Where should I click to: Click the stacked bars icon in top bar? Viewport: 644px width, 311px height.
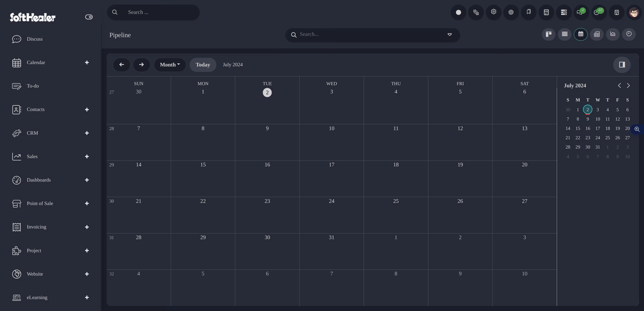point(564,12)
